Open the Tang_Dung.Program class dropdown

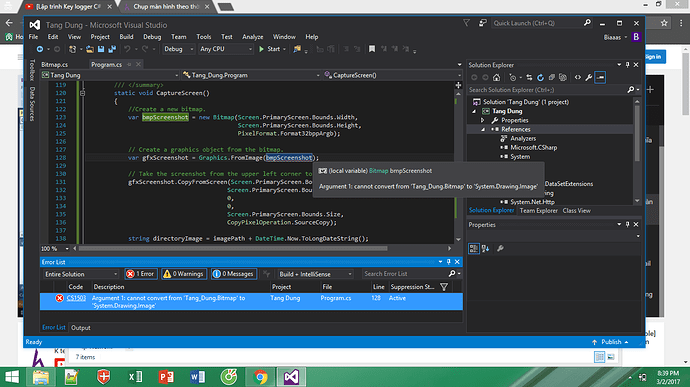tap(251, 75)
